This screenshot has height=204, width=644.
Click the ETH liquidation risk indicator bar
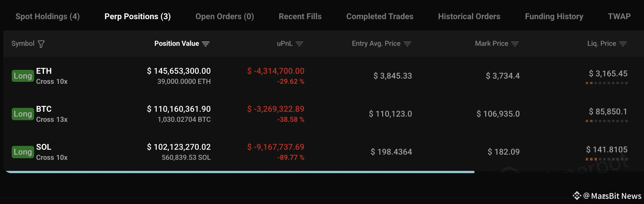click(607, 83)
